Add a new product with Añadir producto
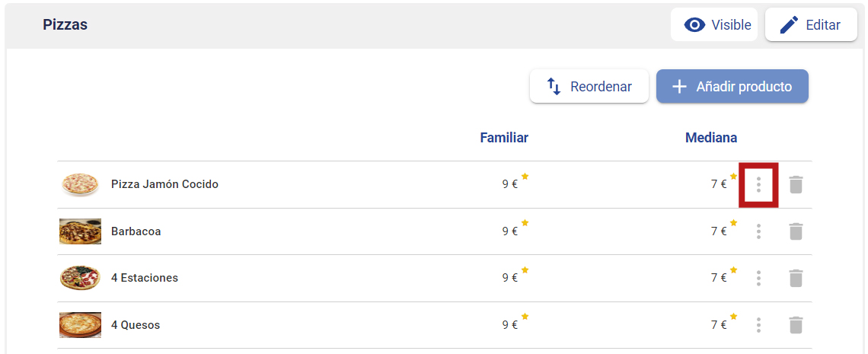 click(x=732, y=86)
